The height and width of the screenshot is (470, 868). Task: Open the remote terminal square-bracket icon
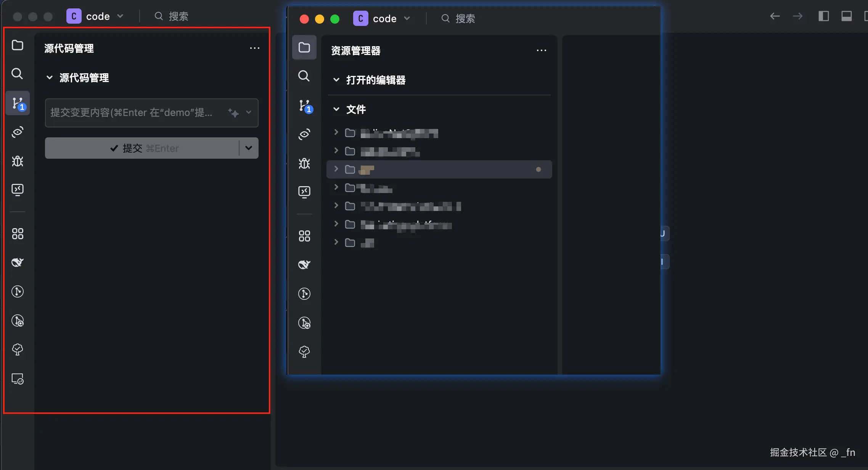pos(17,190)
